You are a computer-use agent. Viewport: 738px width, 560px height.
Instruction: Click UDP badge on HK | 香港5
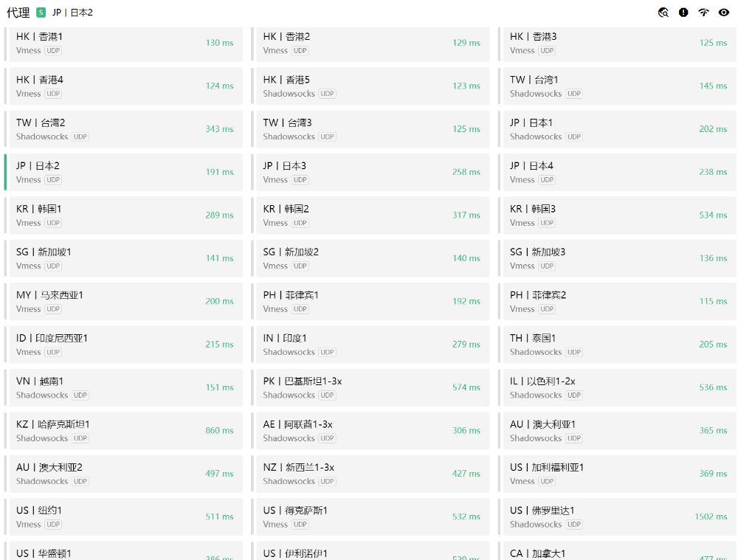point(327,94)
